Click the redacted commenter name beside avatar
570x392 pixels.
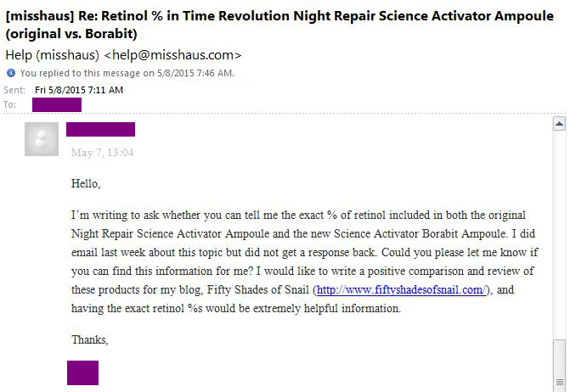[100, 129]
